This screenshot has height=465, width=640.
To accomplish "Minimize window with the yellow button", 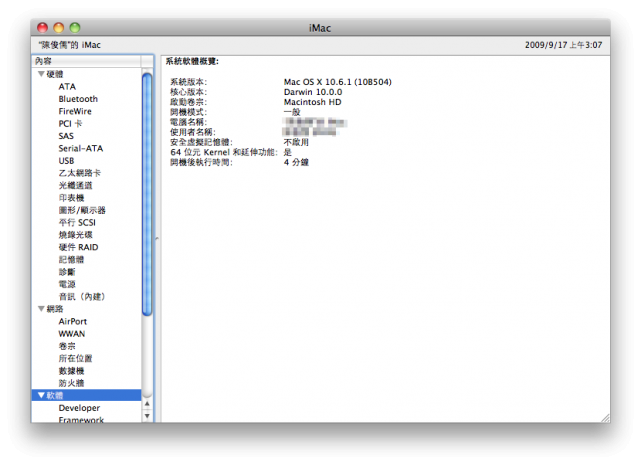I will coord(59,27).
